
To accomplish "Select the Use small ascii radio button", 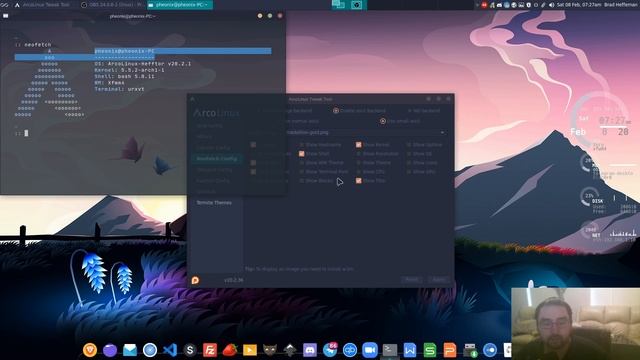I will [x=383, y=121].
